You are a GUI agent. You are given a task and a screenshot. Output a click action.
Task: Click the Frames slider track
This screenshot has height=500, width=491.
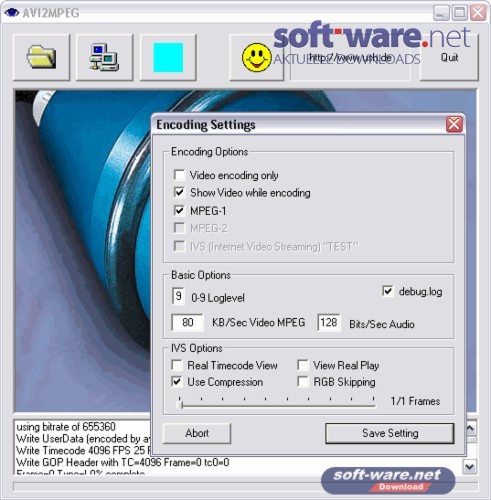tap(277, 405)
